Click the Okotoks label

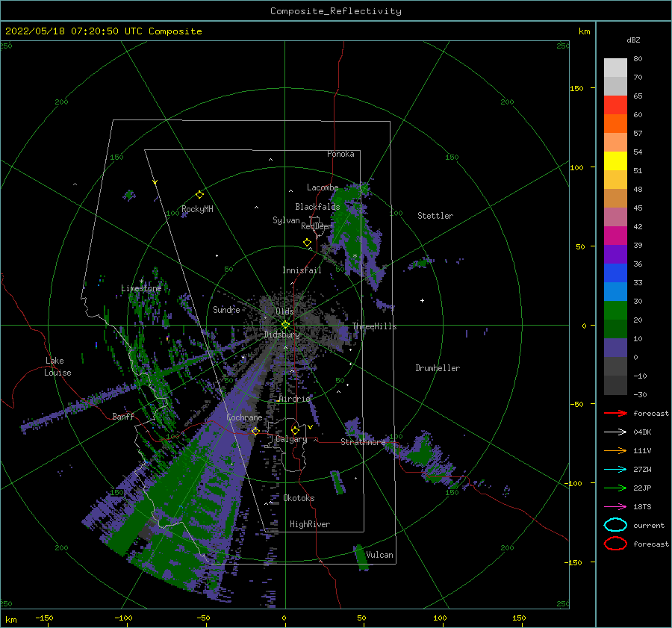pos(299,498)
